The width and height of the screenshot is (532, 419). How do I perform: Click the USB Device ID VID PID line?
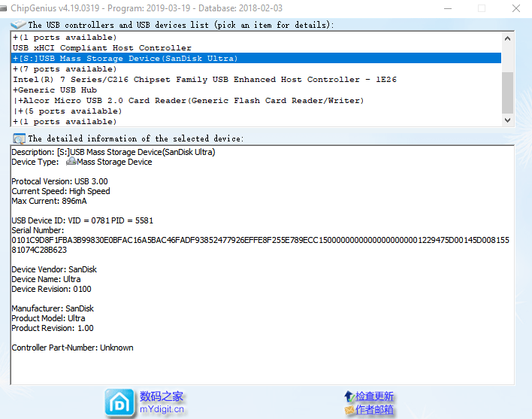point(83,220)
